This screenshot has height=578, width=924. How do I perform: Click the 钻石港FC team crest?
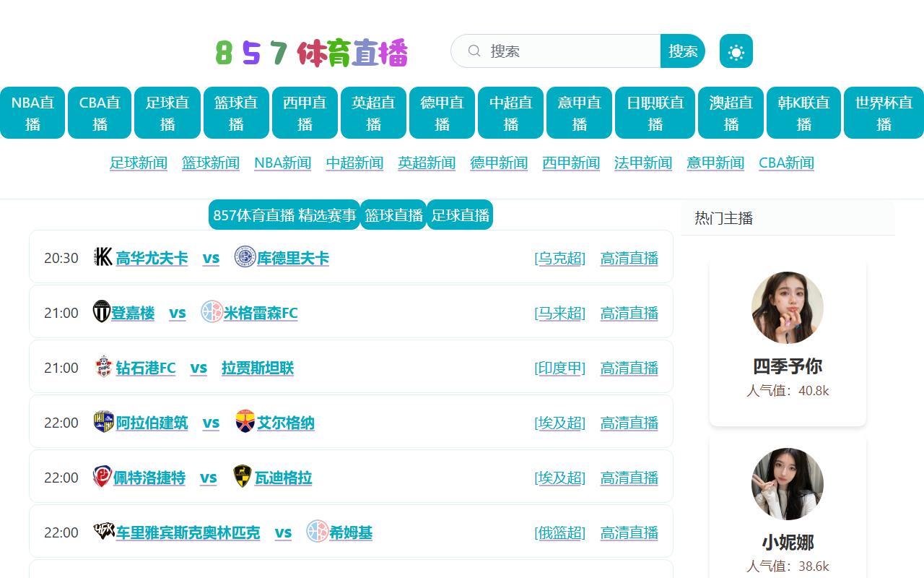pos(104,366)
